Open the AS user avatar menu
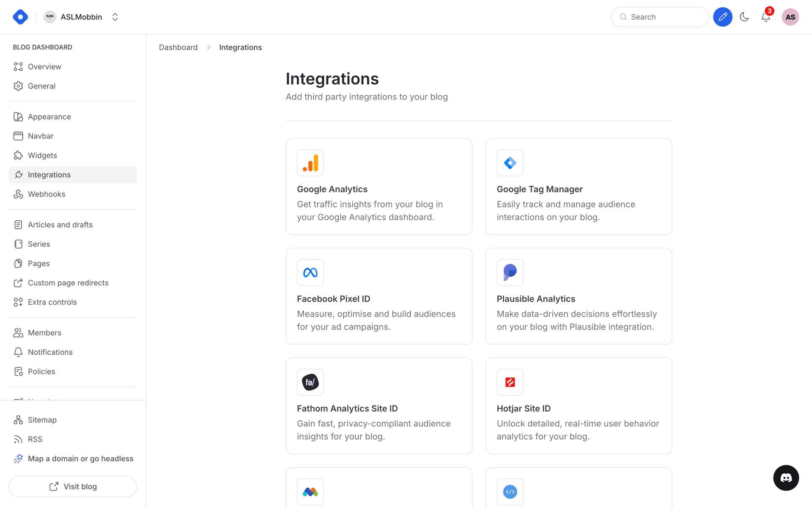 click(x=790, y=17)
